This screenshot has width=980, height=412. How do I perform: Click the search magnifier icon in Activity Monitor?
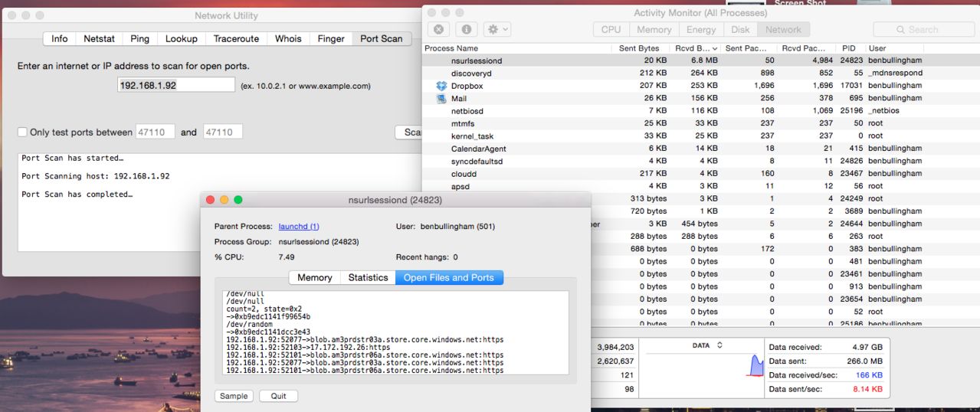(x=901, y=30)
